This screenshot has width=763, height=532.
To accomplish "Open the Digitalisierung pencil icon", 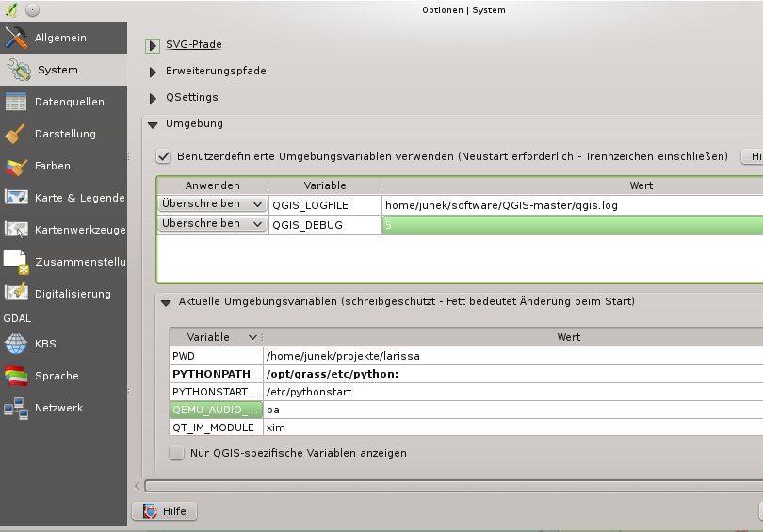I will (16, 293).
